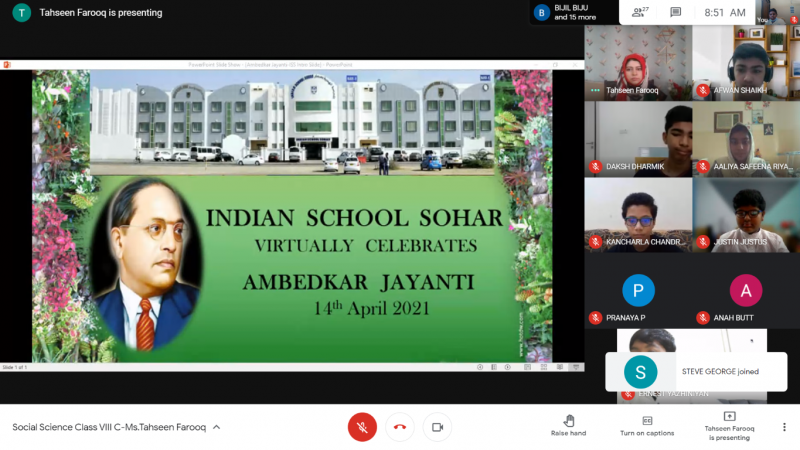Leave call with the hang-up button
Viewport: 800px width, 450px height.
point(400,427)
